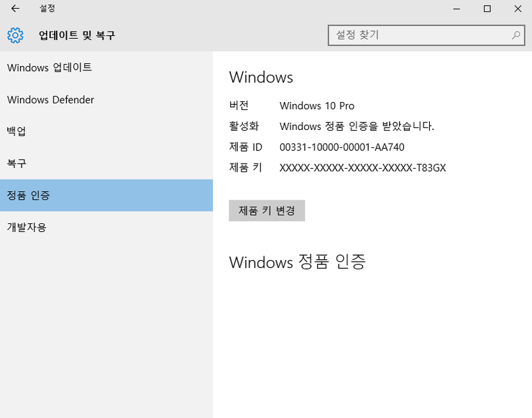Screen dimensions: 532x418
Task: Click the Windows 정품 인증 heading
Action: (297, 262)
